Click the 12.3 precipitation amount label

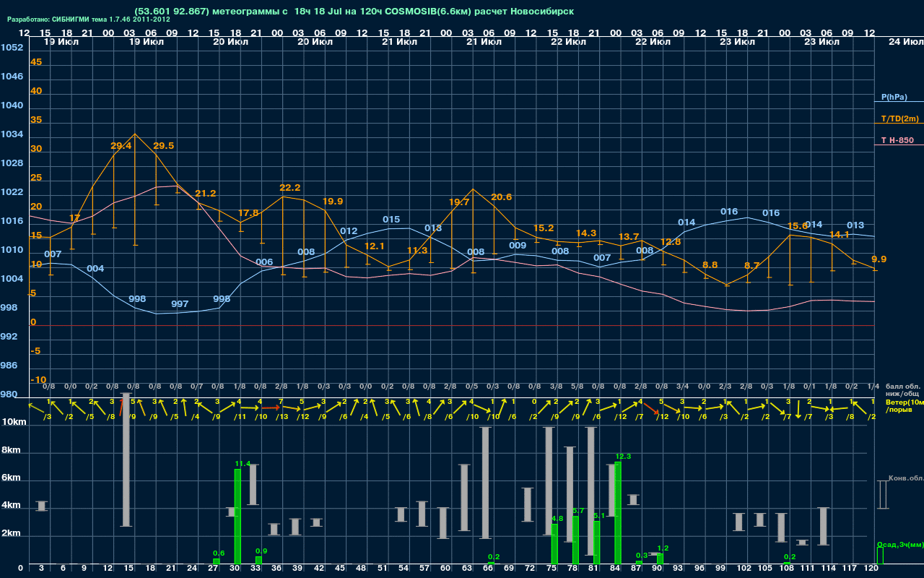click(623, 456)
